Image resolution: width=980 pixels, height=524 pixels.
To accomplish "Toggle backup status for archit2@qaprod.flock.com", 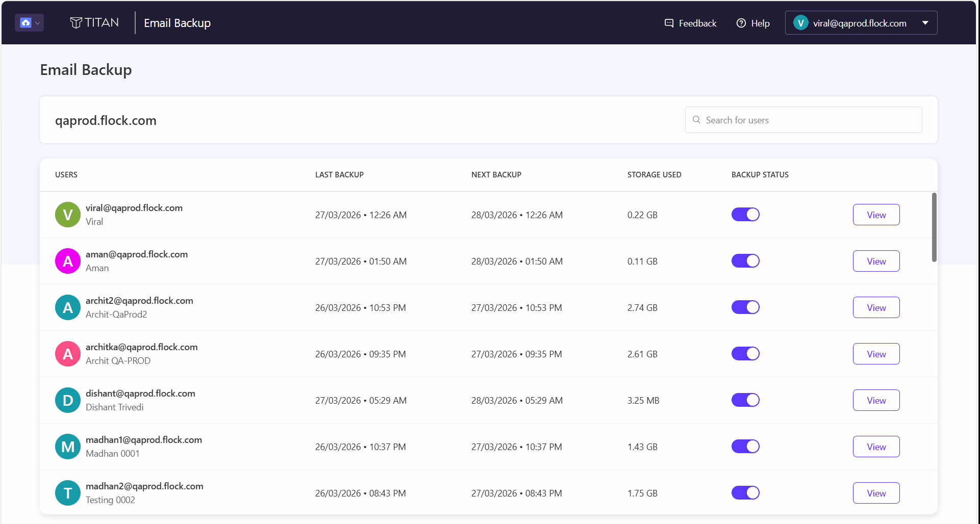I will (x=745, y=307).
